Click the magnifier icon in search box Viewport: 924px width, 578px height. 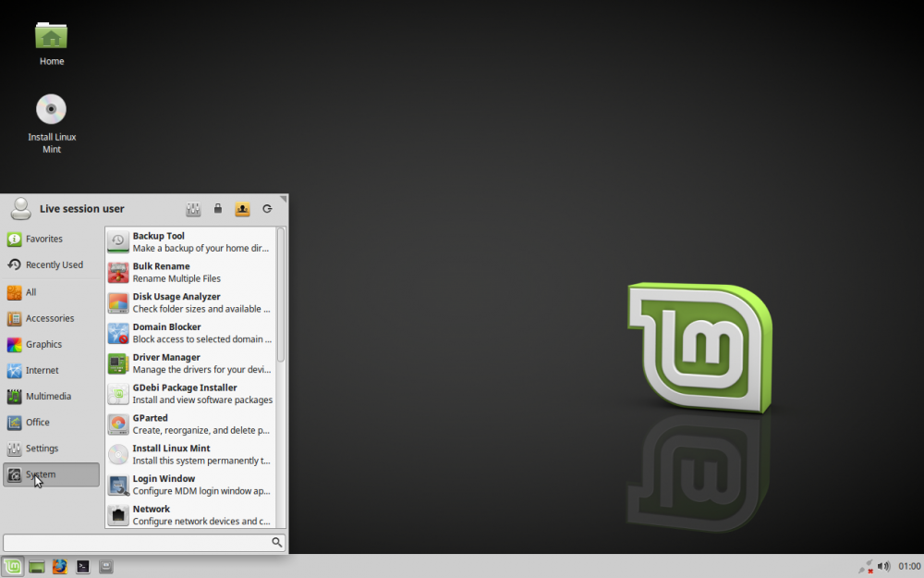click(x=276, y=542)
